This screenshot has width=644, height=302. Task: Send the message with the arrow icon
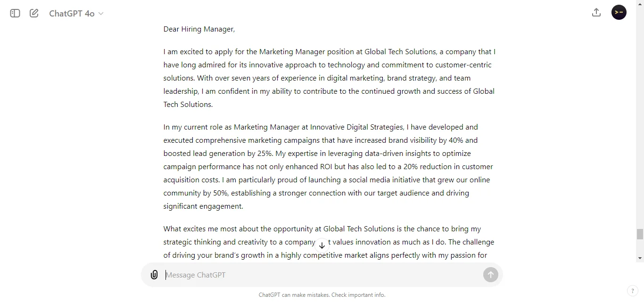click(490, 275)
